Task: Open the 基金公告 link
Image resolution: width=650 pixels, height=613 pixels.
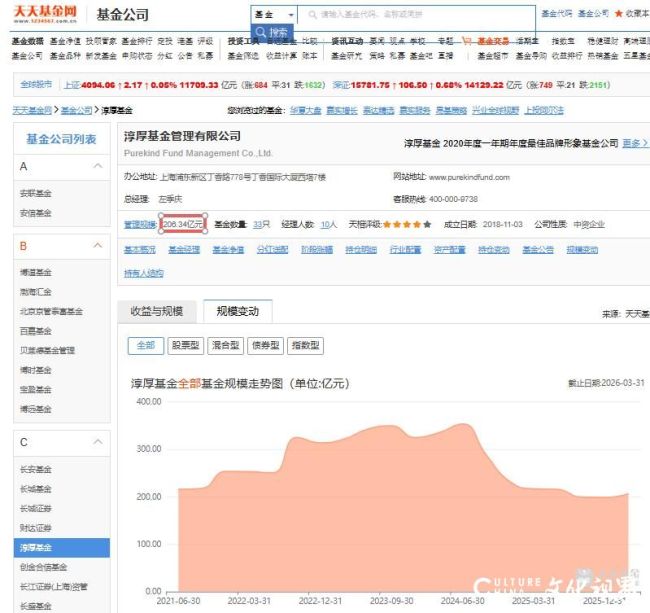Action: pyautogui.click(x=538, y=250)
